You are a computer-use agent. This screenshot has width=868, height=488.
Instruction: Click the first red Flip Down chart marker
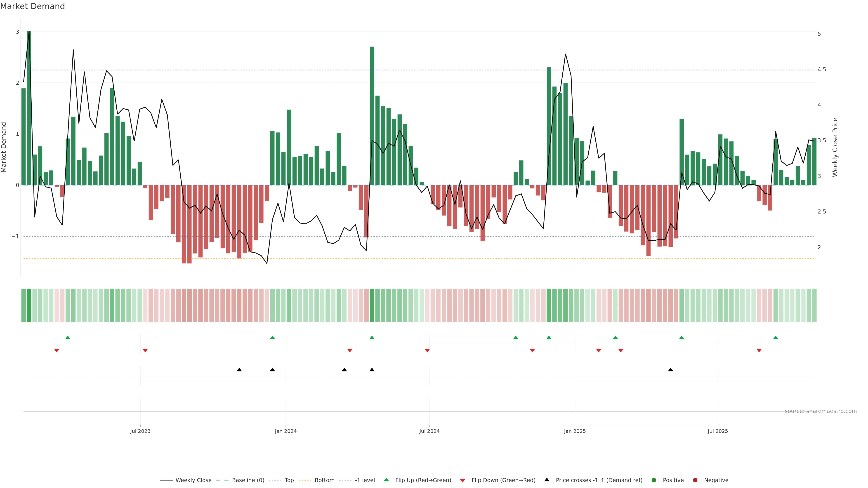(x=57, y=351)
